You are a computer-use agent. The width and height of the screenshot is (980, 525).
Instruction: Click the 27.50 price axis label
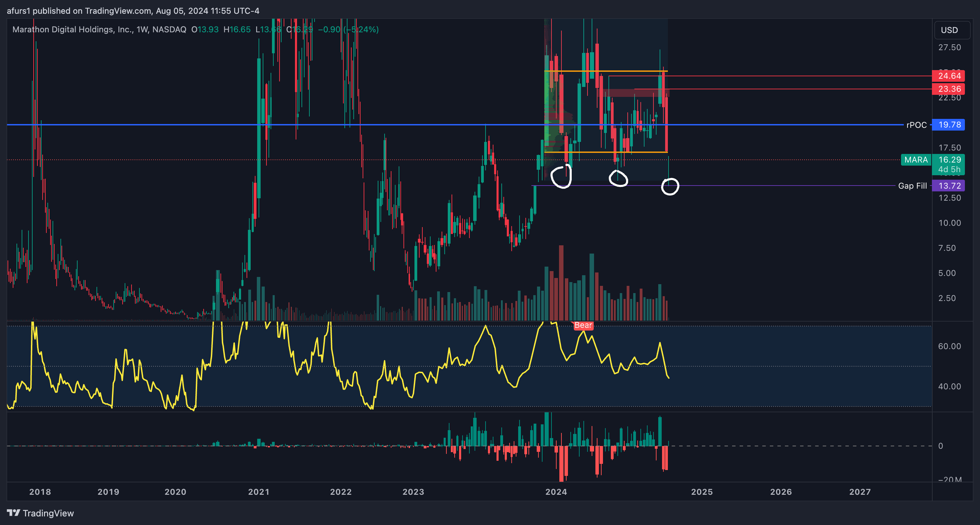tap(949, 47)
